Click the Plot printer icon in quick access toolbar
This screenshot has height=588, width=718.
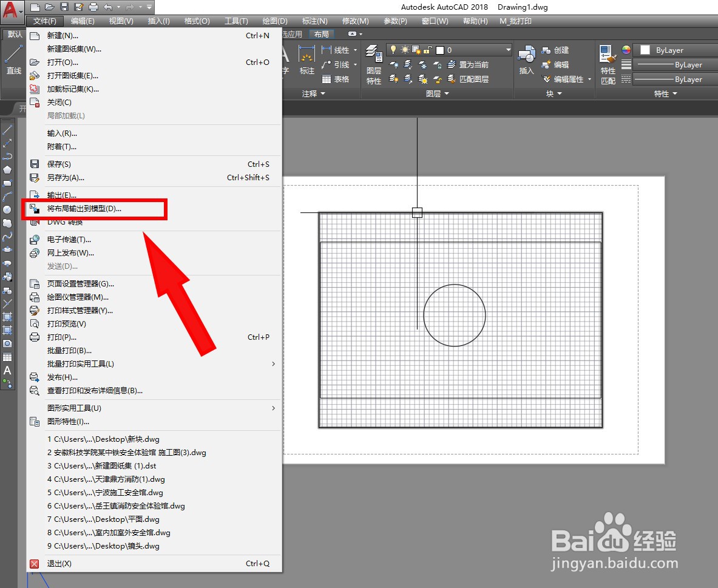[x=93, y=7]
